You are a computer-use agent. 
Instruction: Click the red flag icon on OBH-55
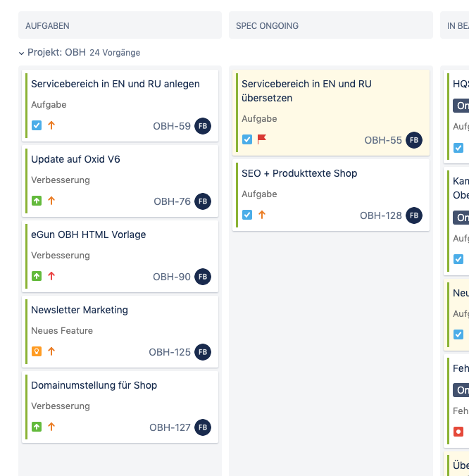pos(262,139)
